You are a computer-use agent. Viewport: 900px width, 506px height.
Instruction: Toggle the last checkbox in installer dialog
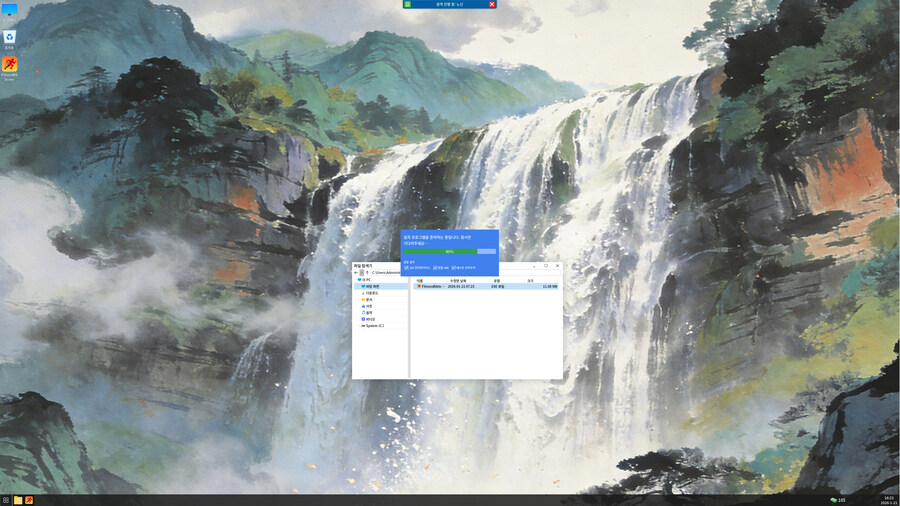[454, 267]
